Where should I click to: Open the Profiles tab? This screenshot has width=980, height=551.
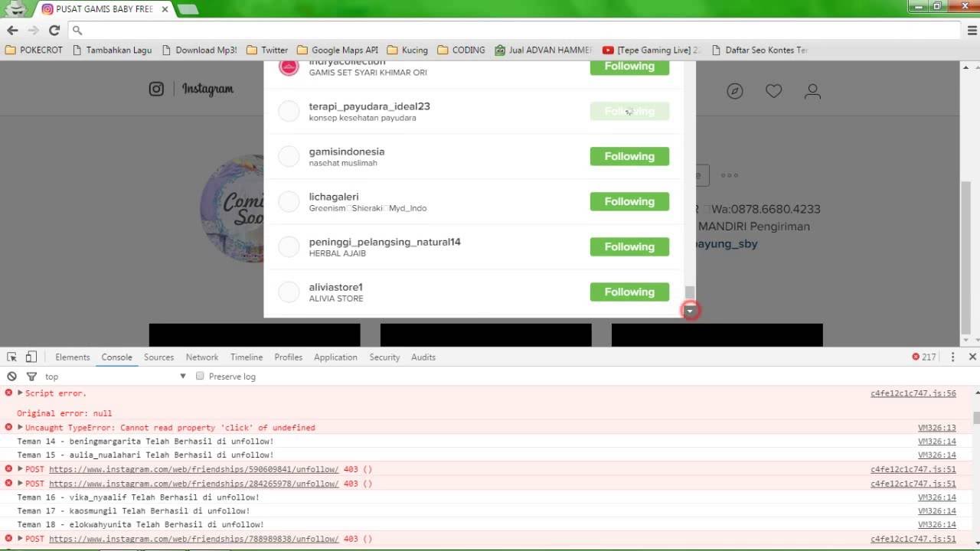(x=289, y=357)
